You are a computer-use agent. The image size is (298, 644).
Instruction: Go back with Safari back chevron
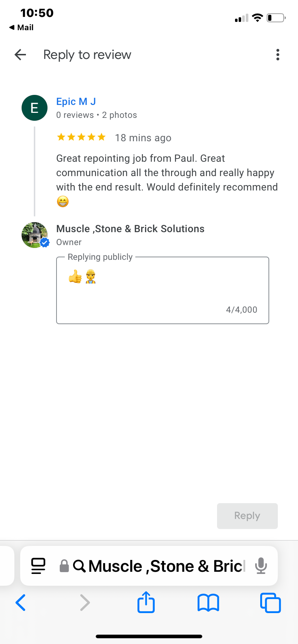(21, 603)
